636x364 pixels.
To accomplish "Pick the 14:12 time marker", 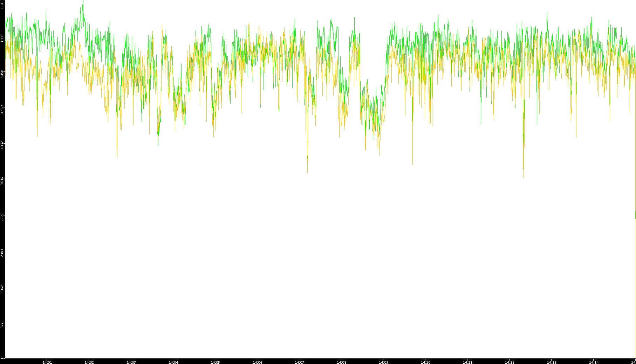I will 510,362.
